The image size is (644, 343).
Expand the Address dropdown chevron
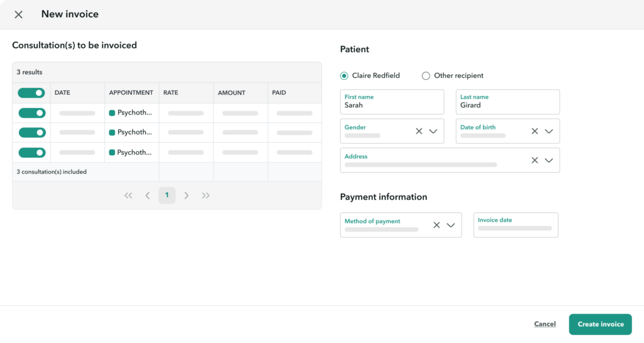click(x=549, y=160)
